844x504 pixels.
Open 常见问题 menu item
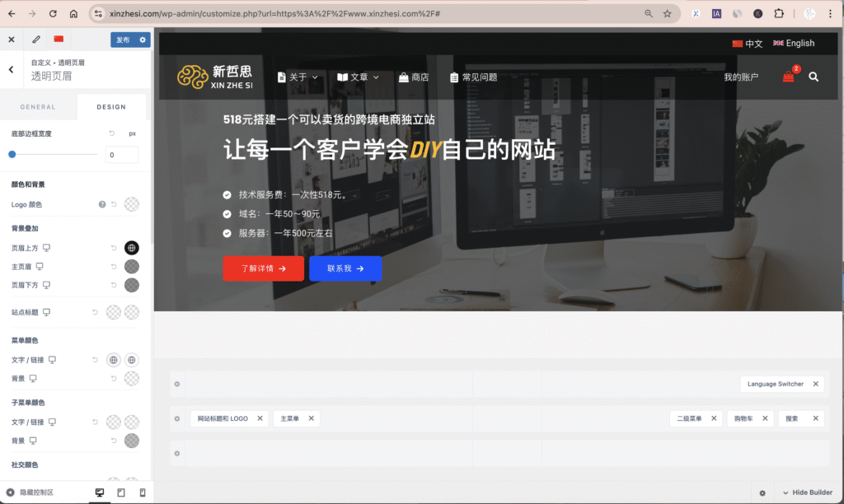(474, 77)
